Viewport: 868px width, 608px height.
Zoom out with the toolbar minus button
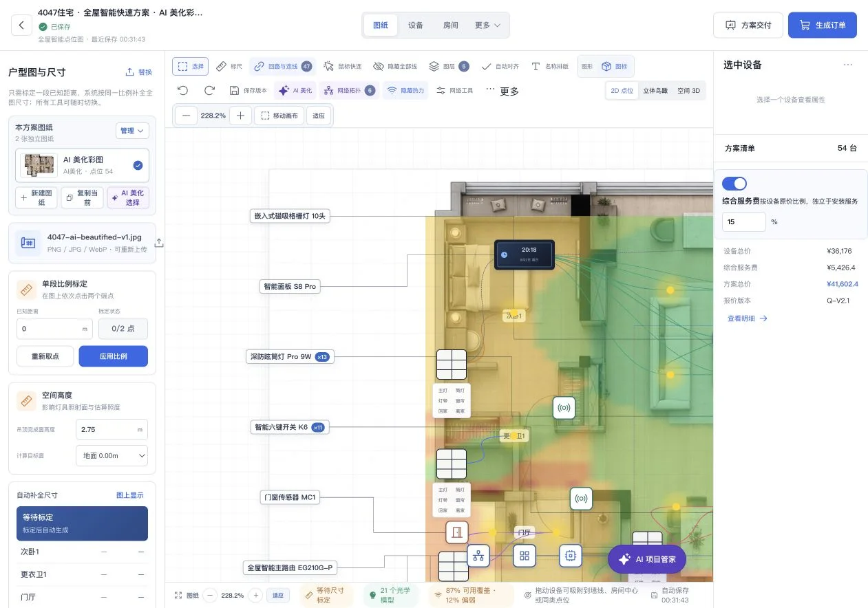point(186,116)
